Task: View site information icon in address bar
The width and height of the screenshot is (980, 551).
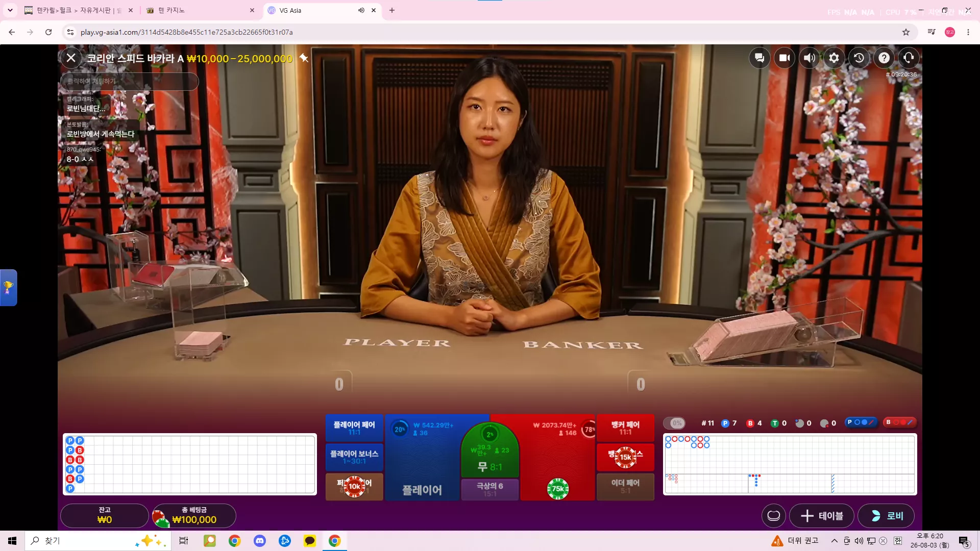Action: (x=70, y=32)
